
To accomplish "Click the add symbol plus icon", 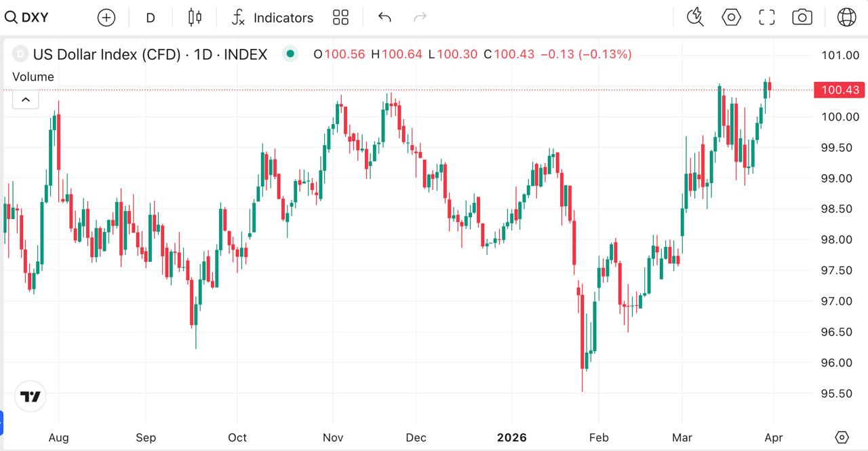I will 106,18.
